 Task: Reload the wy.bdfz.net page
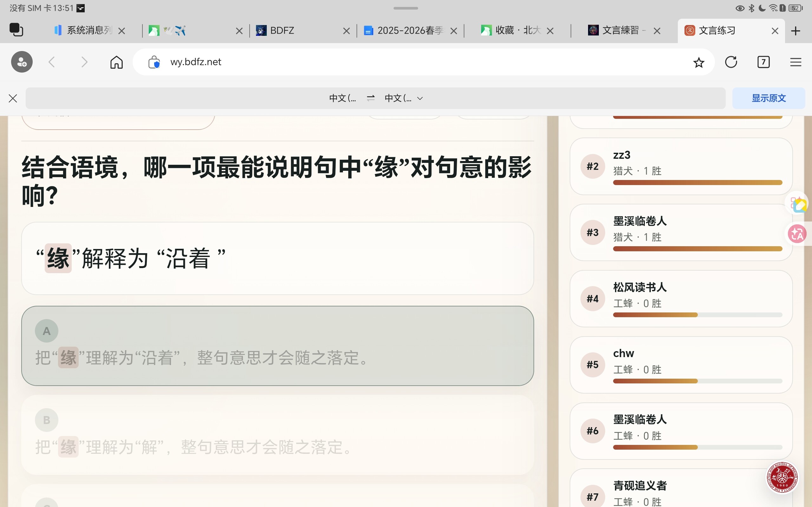731,62
